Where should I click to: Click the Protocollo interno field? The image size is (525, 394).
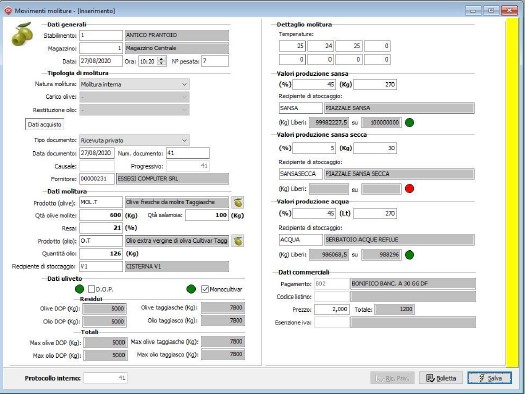[105, 378]
